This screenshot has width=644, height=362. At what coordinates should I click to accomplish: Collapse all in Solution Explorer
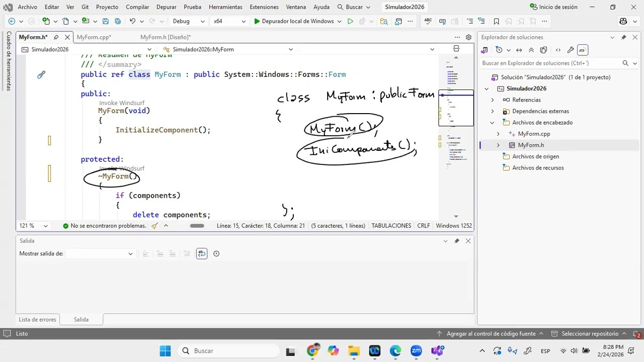tap(531, 50)
